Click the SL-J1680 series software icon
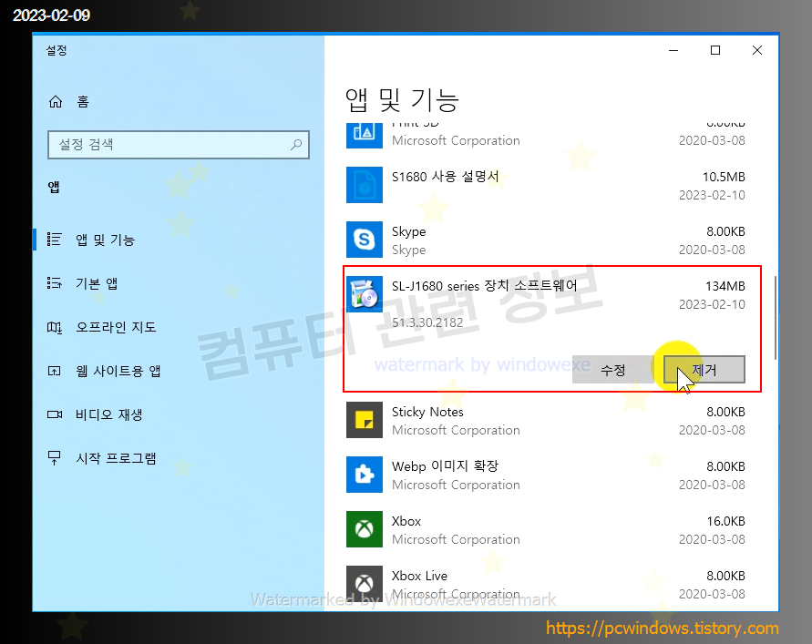The image size is (812, 644). pyautogui.click(x=365, y=294)
